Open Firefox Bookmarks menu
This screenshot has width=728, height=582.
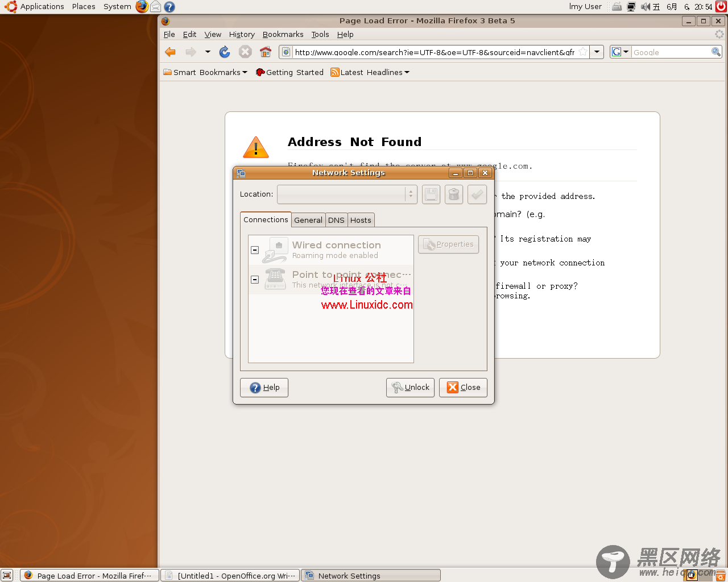(x=283, y=34)
